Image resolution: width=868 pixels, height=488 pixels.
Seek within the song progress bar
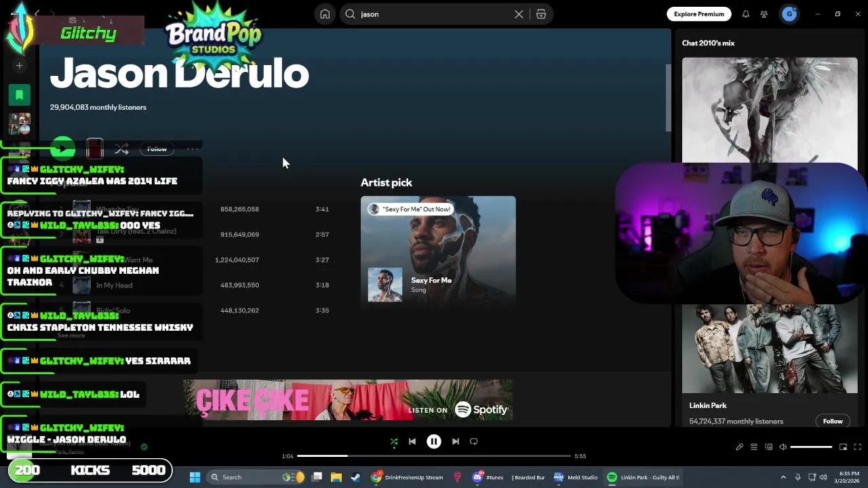[434, 456]
